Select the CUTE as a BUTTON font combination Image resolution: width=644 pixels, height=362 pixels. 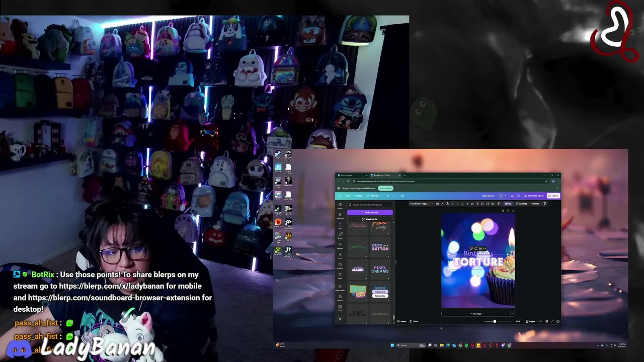[x=380, y=247]
